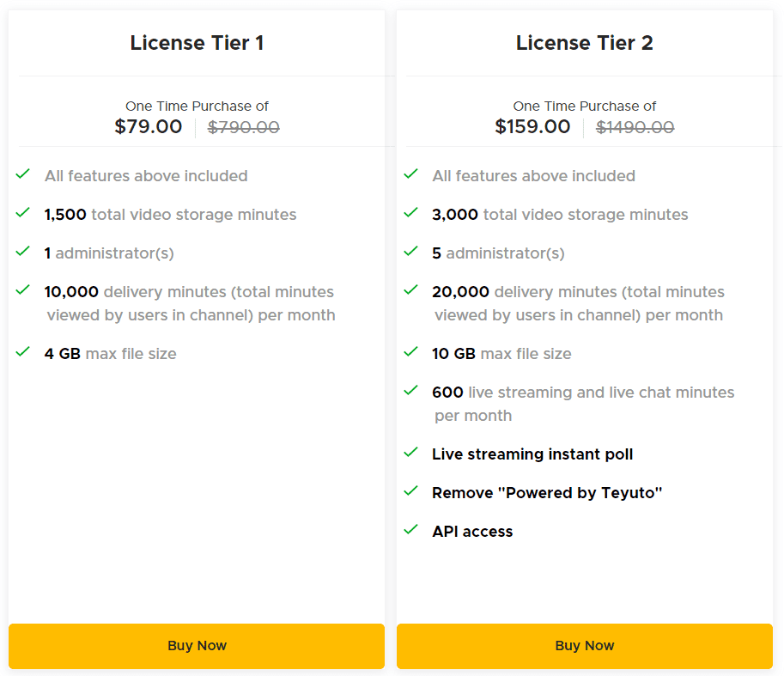
Task: Click checkmark beside Tier 1 1,500 storage minutes
Action: (23, 213)
